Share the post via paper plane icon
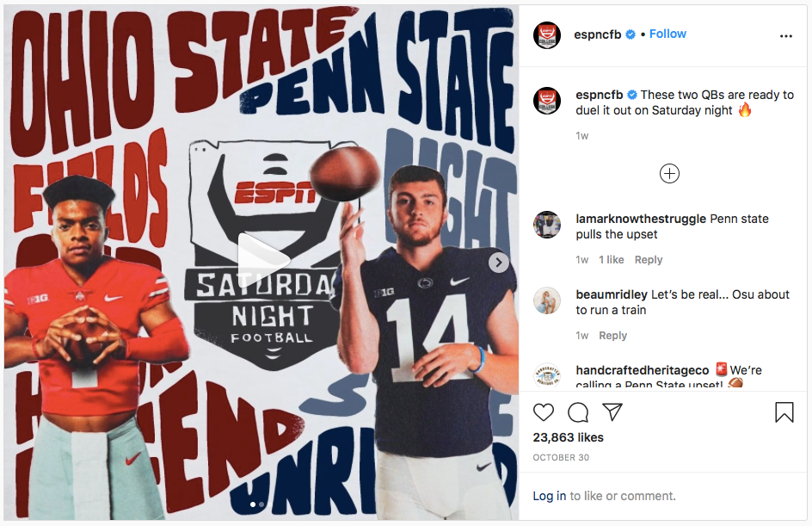 612,412
